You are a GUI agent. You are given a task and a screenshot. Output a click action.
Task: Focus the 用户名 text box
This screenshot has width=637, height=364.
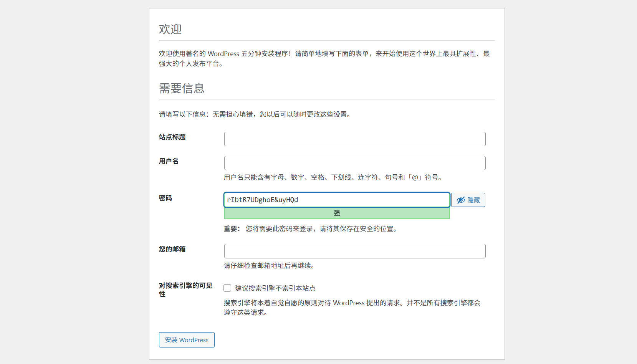point(355,163)
